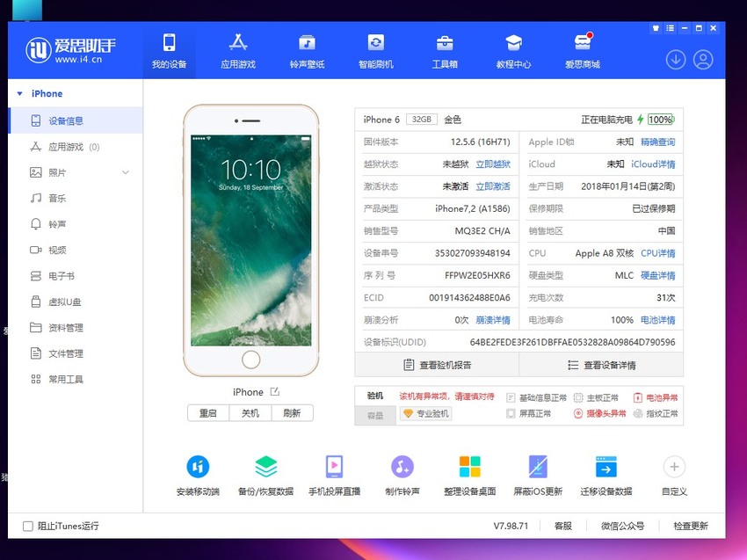Click the iPhone screen preview image
This screenshot has height=560, width=747.
click(x=251, y=240)
